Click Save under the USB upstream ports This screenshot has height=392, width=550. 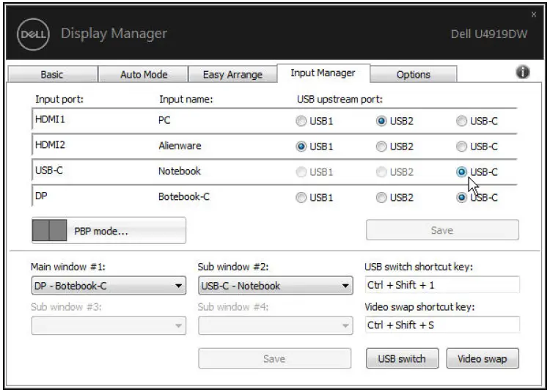pyautogui.click(x=442, y=230)
